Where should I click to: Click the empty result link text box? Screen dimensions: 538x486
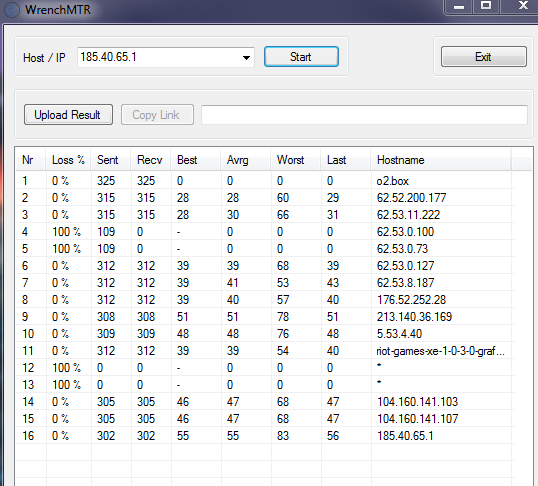pos(364,115)
